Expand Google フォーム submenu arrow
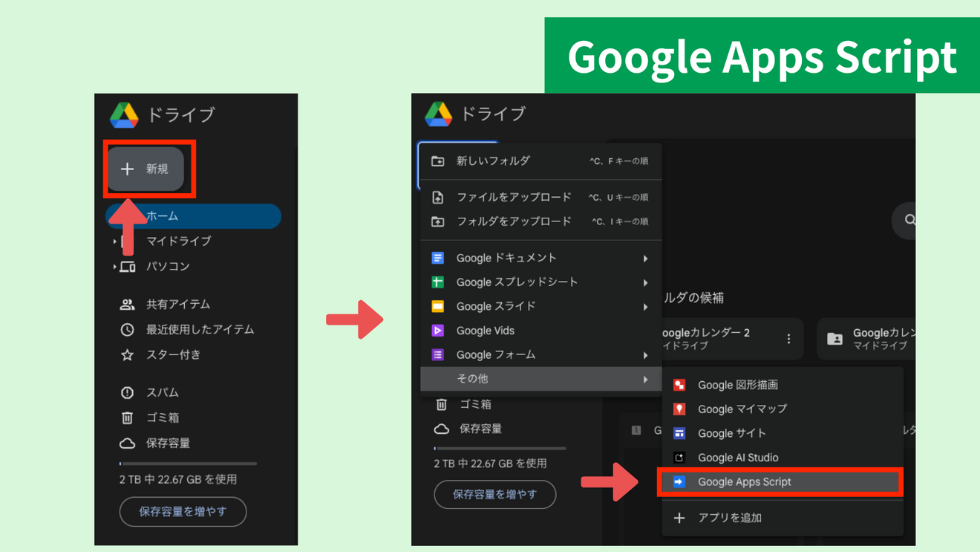This screenshot has width=980, height=552. click(646, 356)
